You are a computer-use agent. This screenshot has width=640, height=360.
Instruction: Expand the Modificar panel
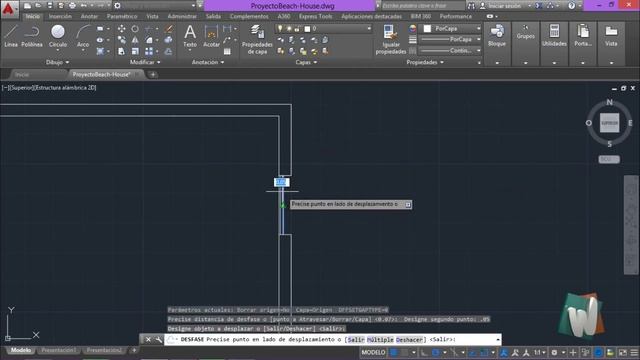(x=145, y=62)
